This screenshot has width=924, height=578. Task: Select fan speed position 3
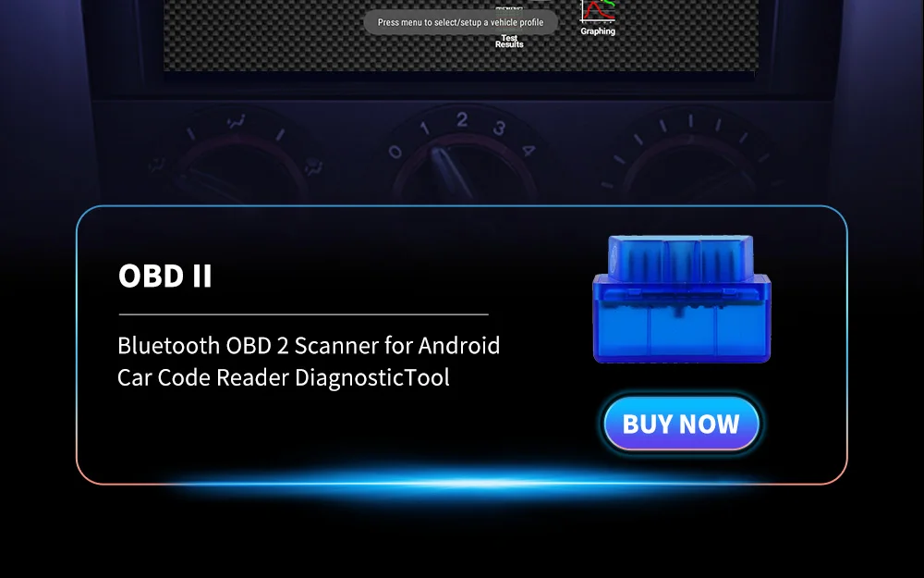pyautogui.click(x=500, y=128)
